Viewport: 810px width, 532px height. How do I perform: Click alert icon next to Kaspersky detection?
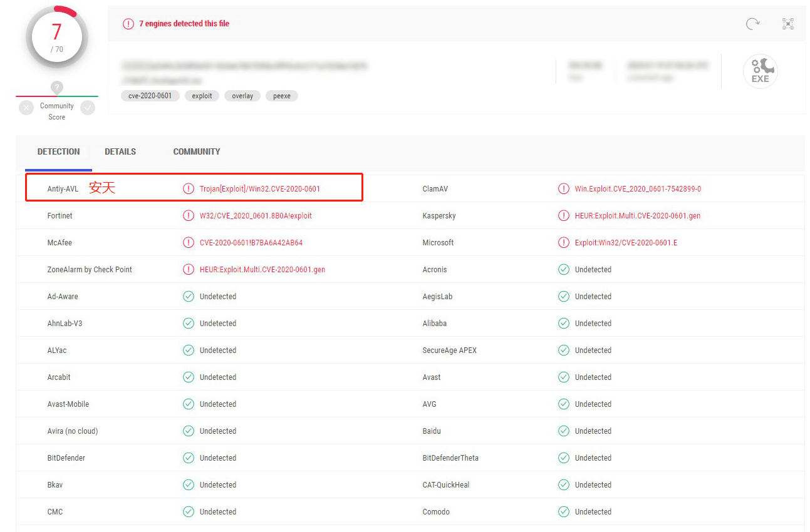pyautogui.click(x=564, y=216)
